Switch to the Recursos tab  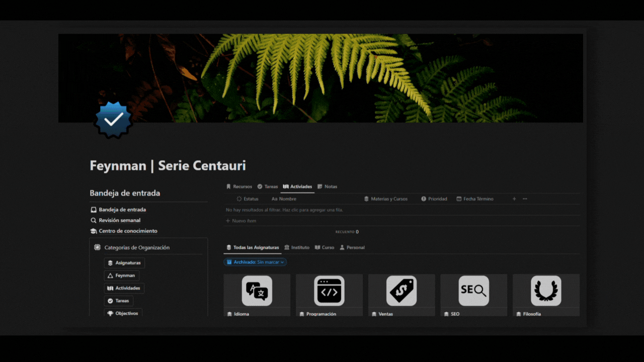(x=239, y=187)
